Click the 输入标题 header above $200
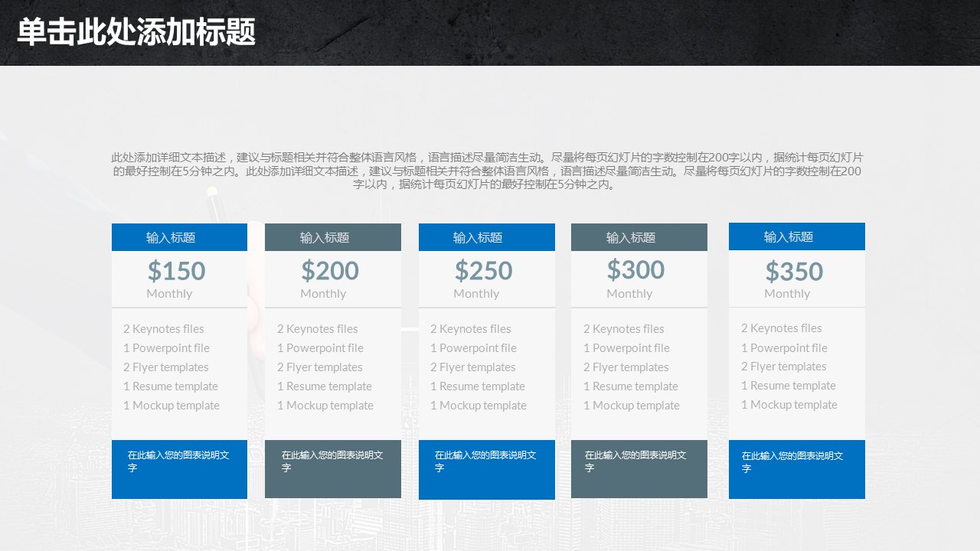The image size is (980, 551). coord(325,237)
